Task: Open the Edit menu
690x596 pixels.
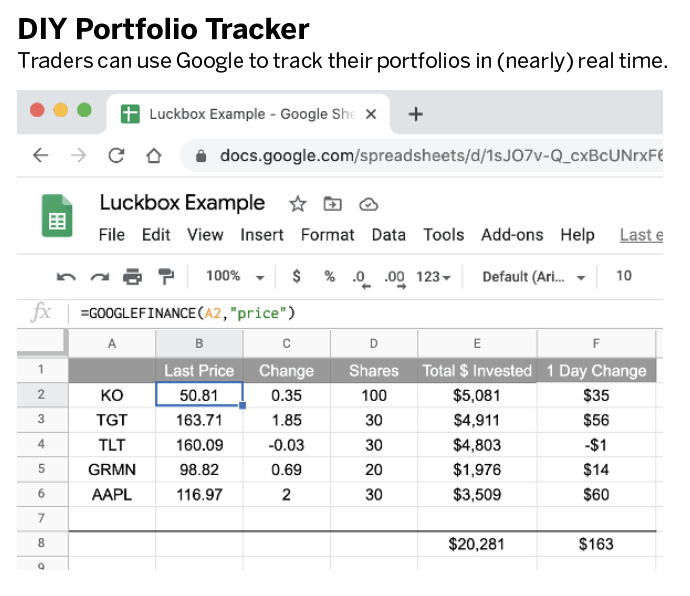Action: click(x=156, y=235)
